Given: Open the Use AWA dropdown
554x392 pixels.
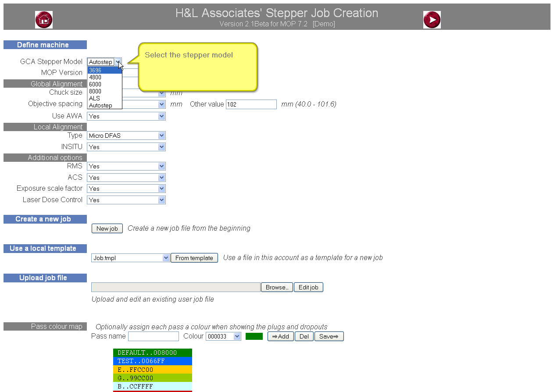Looking at the screenshot, I should pos(126,116).
